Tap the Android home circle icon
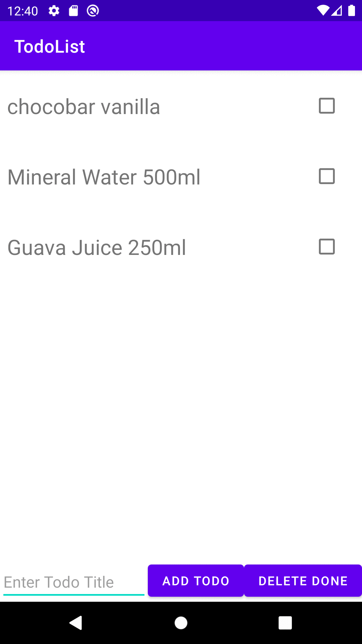Image resolution: width=362 pixels, height=644 pixels. tap(181, 623)
